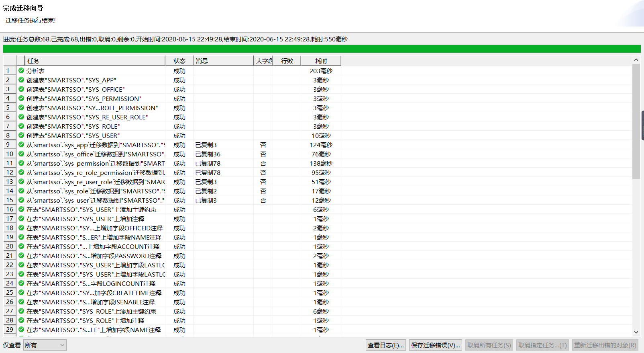Click the success icon for SYS_APP table creation
Viewport: 644px width, 353px height.
click(x=21, y=80)
